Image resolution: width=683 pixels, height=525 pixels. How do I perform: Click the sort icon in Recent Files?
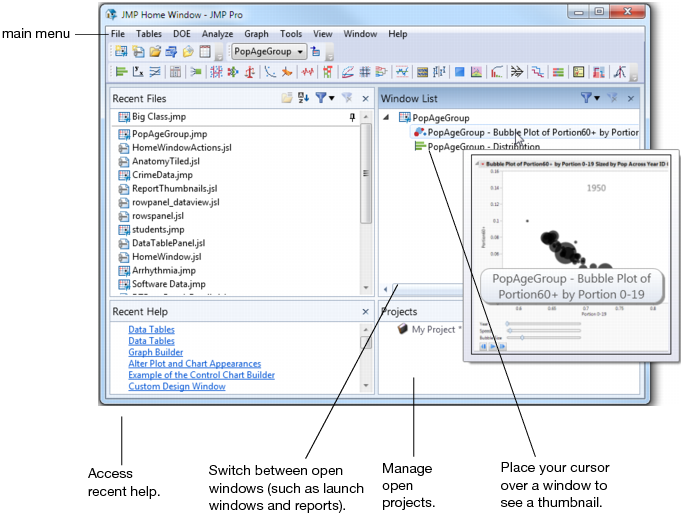click(303, 98)
